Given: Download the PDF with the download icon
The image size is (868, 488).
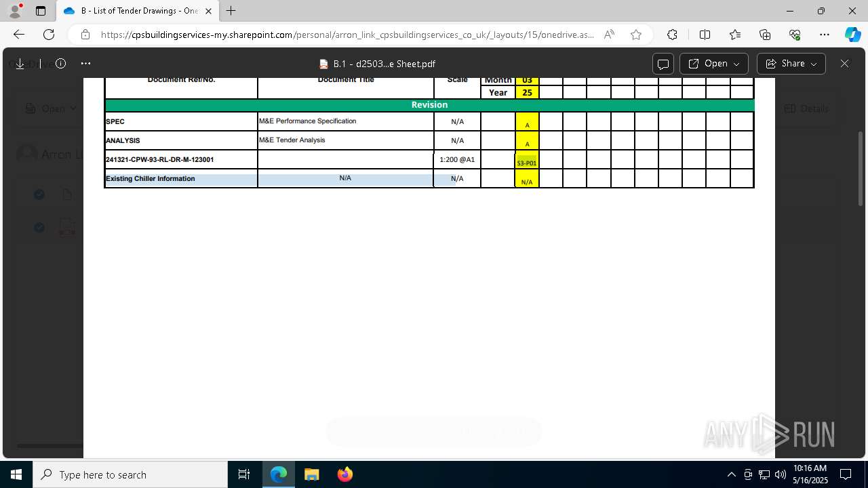Looking at the screenshot, I should (x=20, y=64).
